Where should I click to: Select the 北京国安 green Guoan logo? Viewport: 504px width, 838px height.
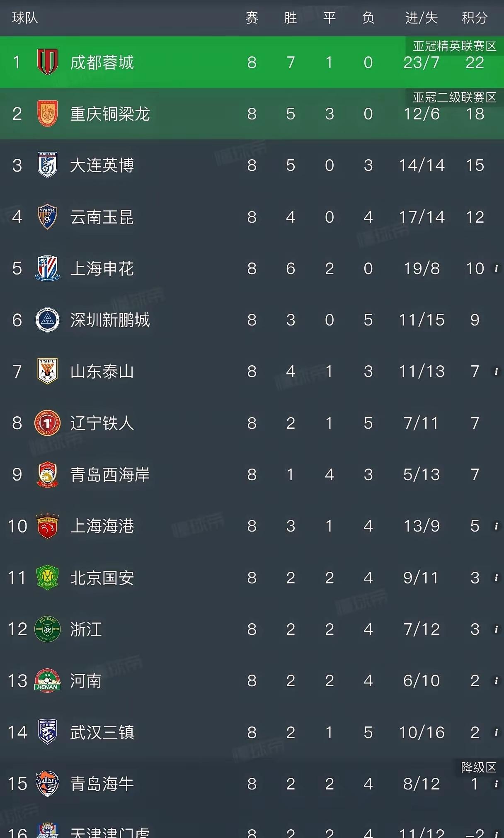(x=47, y=578)
